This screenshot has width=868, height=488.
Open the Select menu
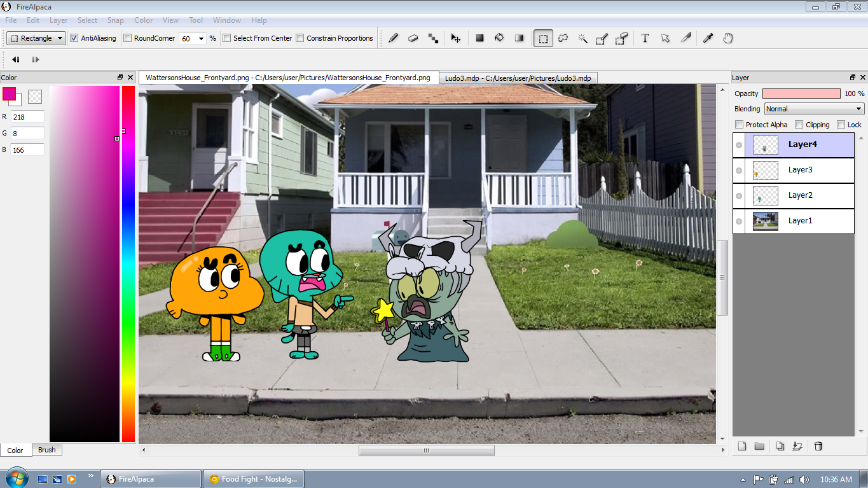88,20
